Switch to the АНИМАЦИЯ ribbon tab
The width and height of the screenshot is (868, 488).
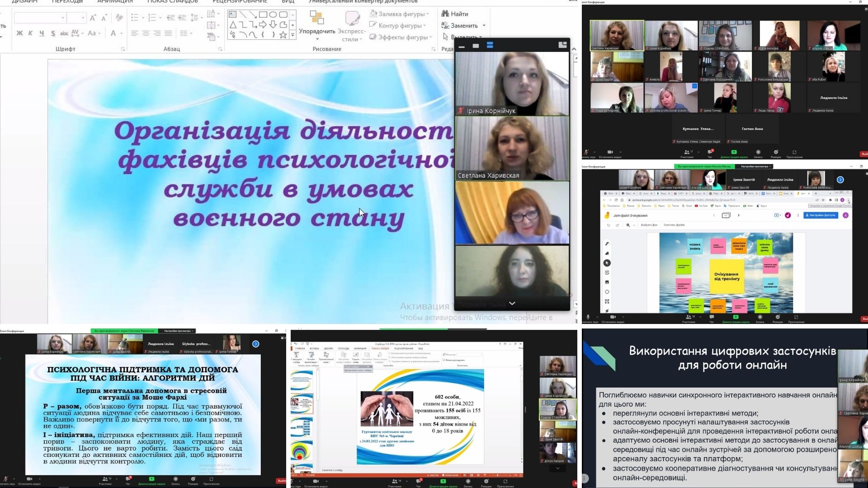click(x=115, y=2)
